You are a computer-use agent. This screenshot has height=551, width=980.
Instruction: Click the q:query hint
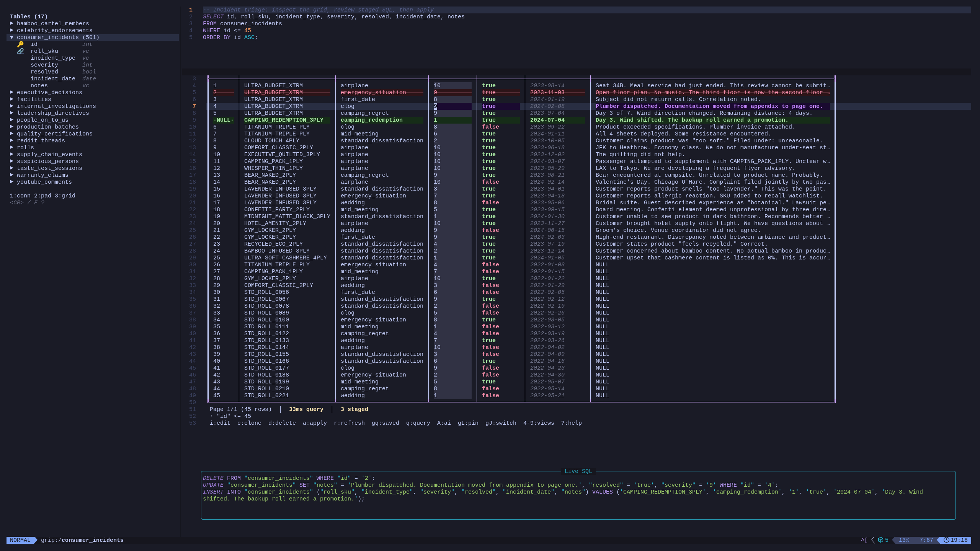point(418,423)
